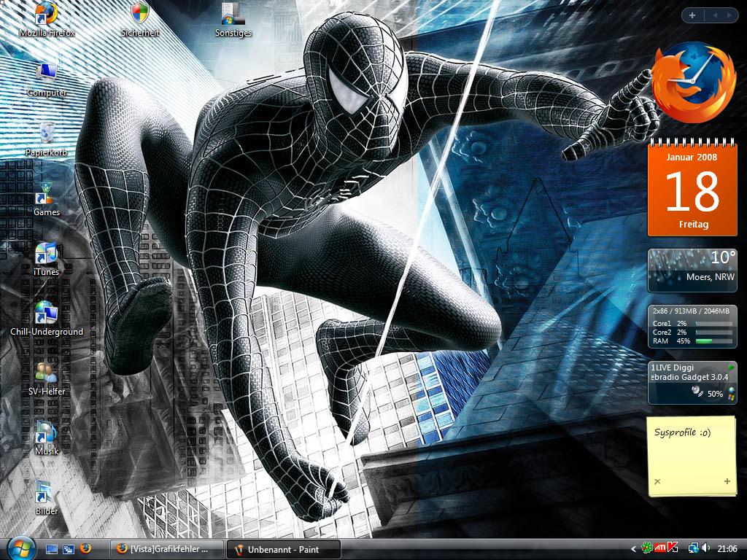Open the ATI tray icon
The image size is (747, 560).
pyautogui.click(x=660, y=548)
